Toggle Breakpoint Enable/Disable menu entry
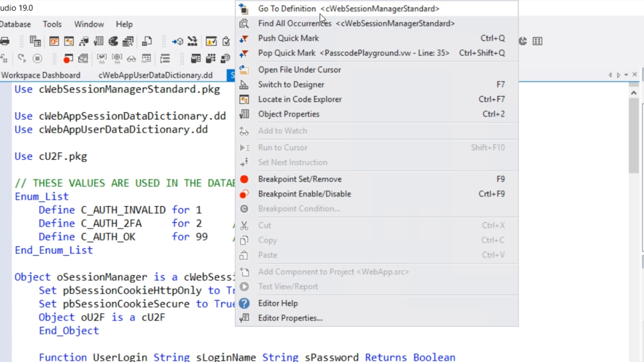 [x=304, y=194]
